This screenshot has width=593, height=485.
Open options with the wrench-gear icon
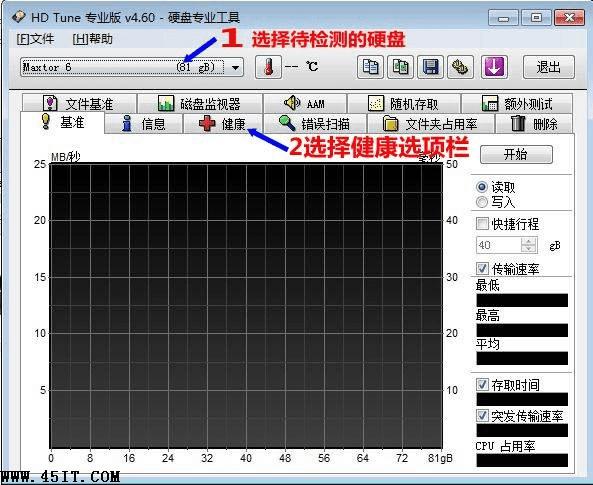[460, 67]
